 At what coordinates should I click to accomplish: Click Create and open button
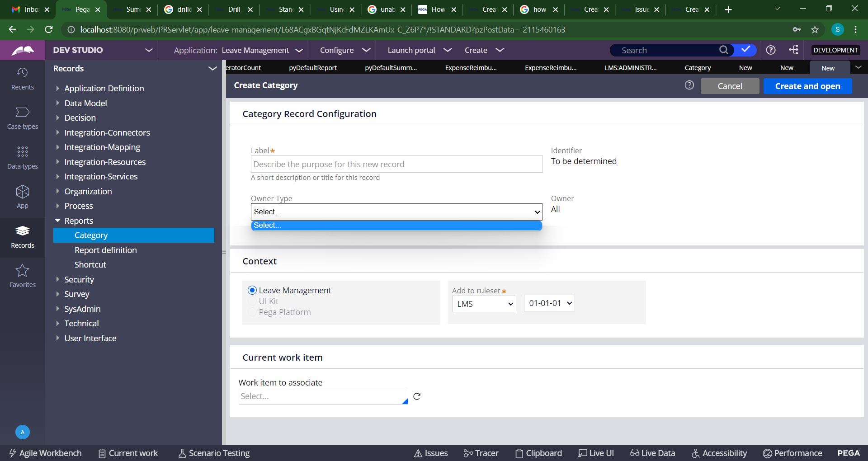click(807, 86)
